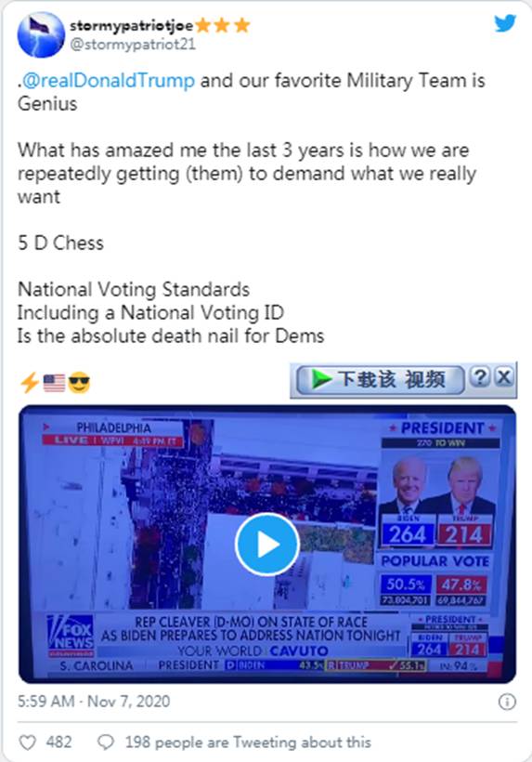Click the stormypatriotjoe display name
Screen dimensions: 532x762
131,25
